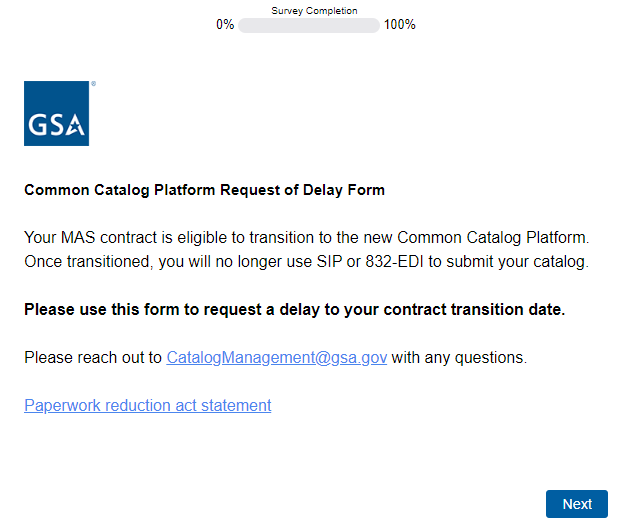Click the "Please reach out to" text
The width and height of the screenshot is (621, 529).
coord(93,357)
